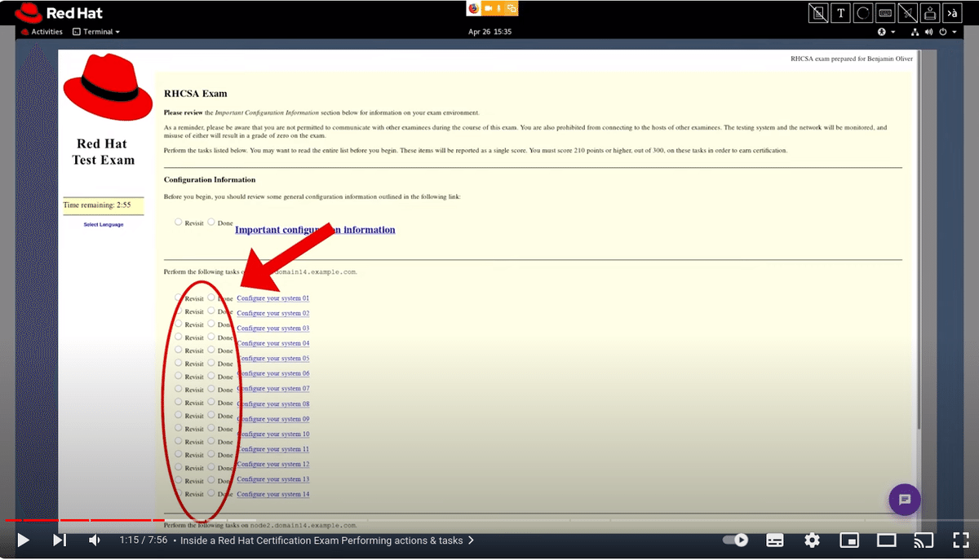This screenshot has width=979, height=560.
Task: Click the crossed-out document icon
Action: (x=818, y=13)
